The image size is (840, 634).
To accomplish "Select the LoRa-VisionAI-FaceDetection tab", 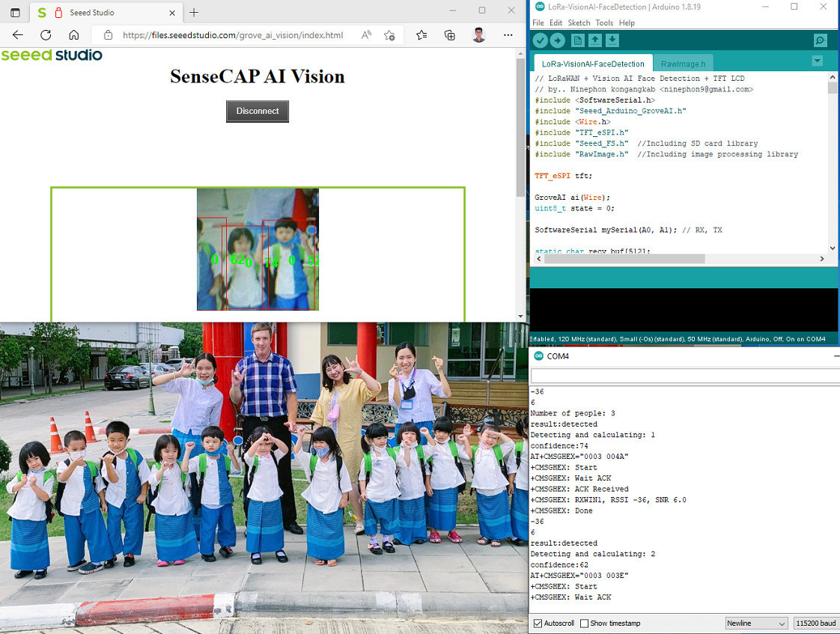I will click(593, 64).
